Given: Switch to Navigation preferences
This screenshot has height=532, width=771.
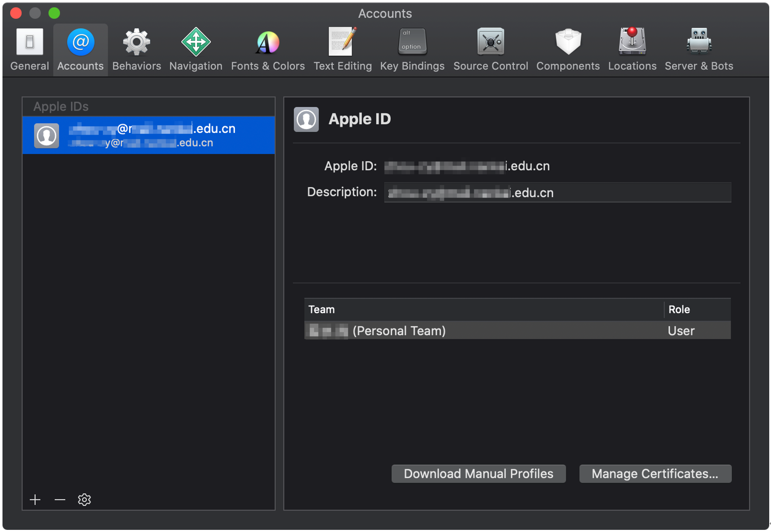Looking at the screenshot, I should coord(196,50).
